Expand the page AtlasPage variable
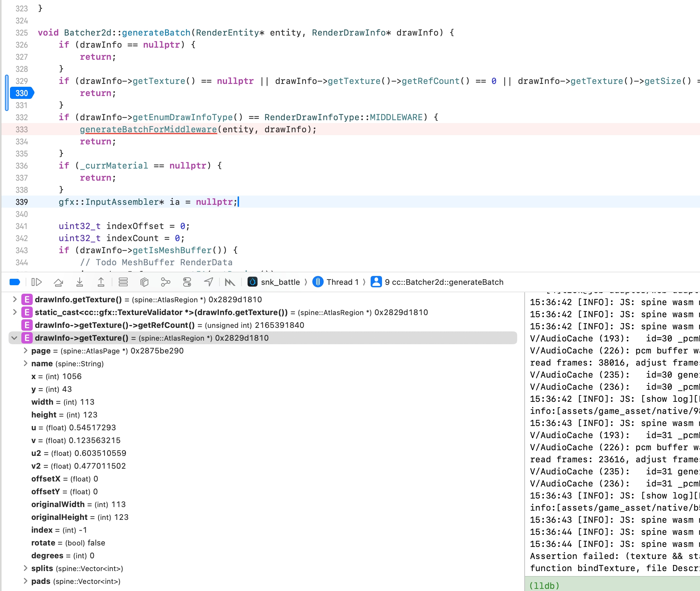The image size is (700, 591). point(25,351)
